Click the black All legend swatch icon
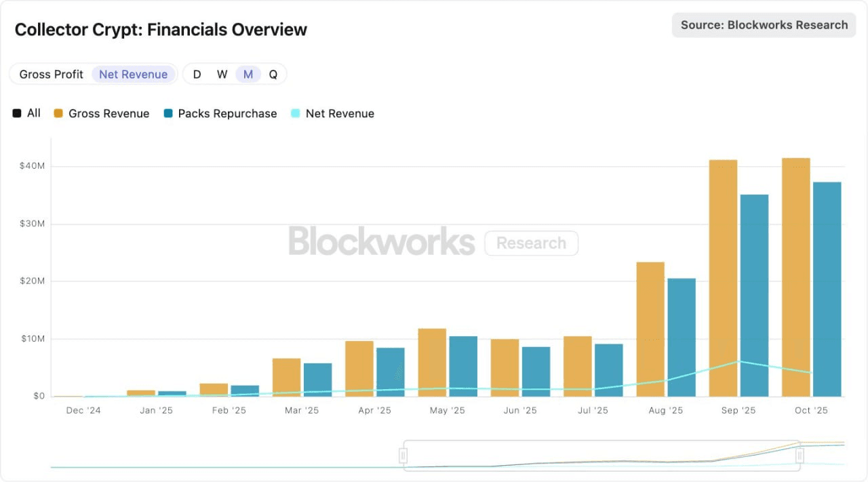This screenshot has height=482, width=868. [16, 113]
